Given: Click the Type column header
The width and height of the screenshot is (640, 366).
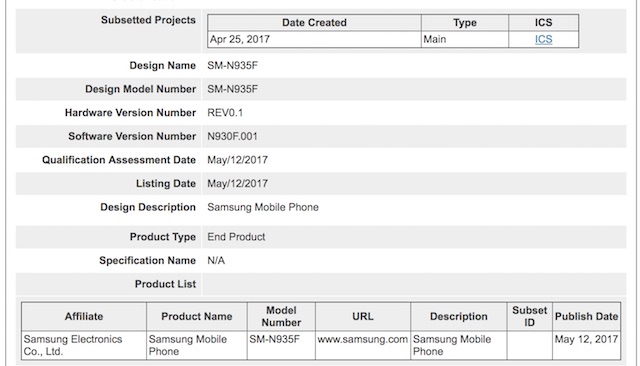Looking at the screenshot, I should pos(464,22).
